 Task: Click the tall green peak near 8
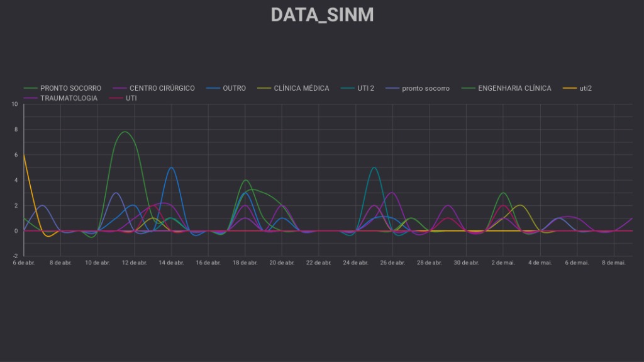click(125, 132)
